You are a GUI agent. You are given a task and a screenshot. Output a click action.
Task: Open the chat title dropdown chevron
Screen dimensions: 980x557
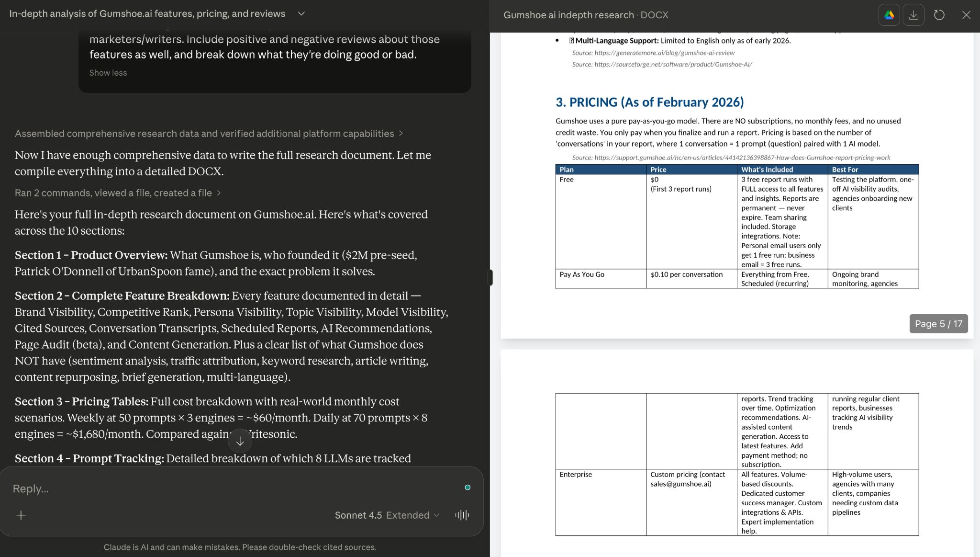pyautogui.click(x=301, y=14)
